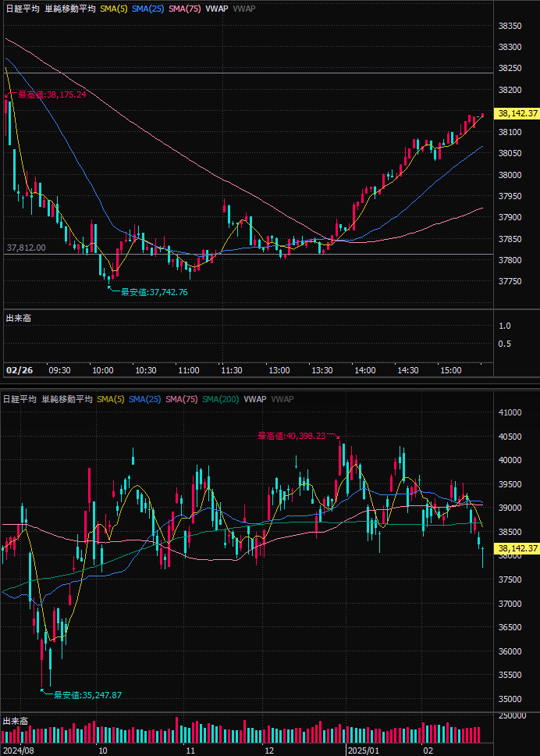The width and height of the screenshot is (540, 756).
Task: Click the 日経平均 title in the intraday chart
Action: coord(23,9)
